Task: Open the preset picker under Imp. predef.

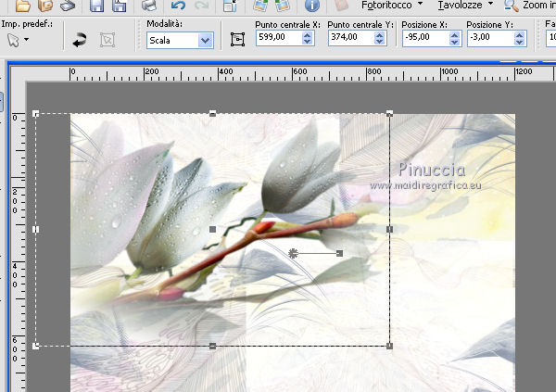Action: pos(18,40)
